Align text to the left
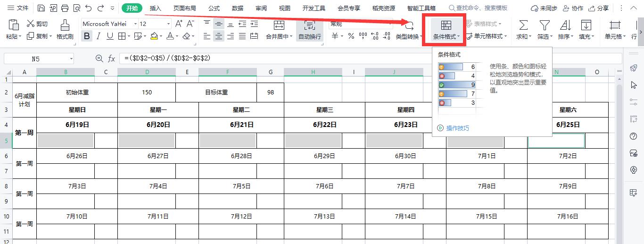 tap(207, 36)
